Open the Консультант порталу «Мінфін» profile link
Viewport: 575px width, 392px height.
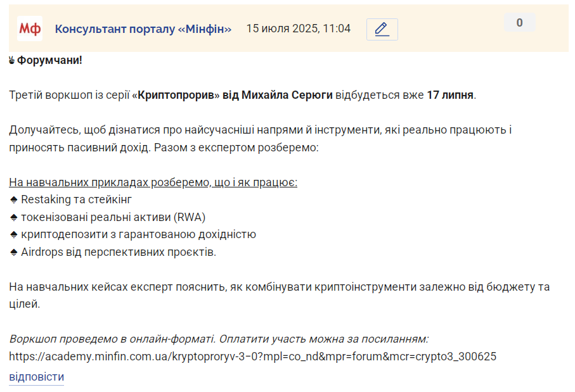(x=143, y=29)
